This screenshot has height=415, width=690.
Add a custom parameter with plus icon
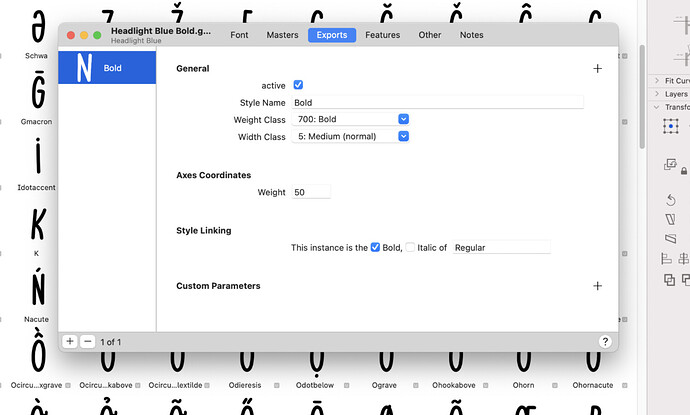597,286
